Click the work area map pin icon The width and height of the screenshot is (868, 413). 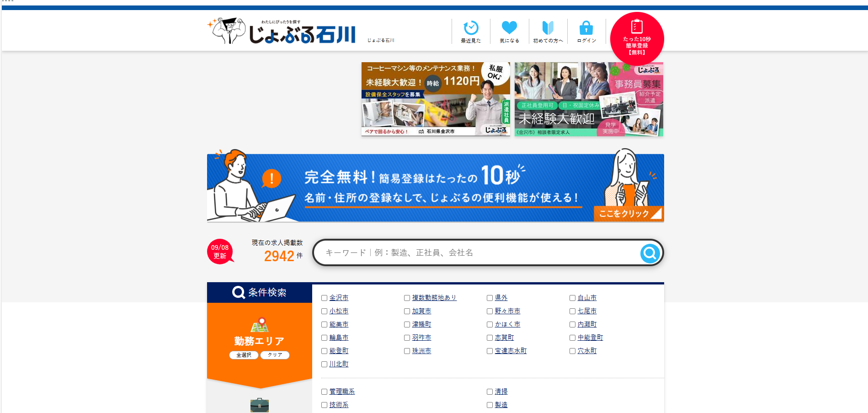(x=260, y=325)
